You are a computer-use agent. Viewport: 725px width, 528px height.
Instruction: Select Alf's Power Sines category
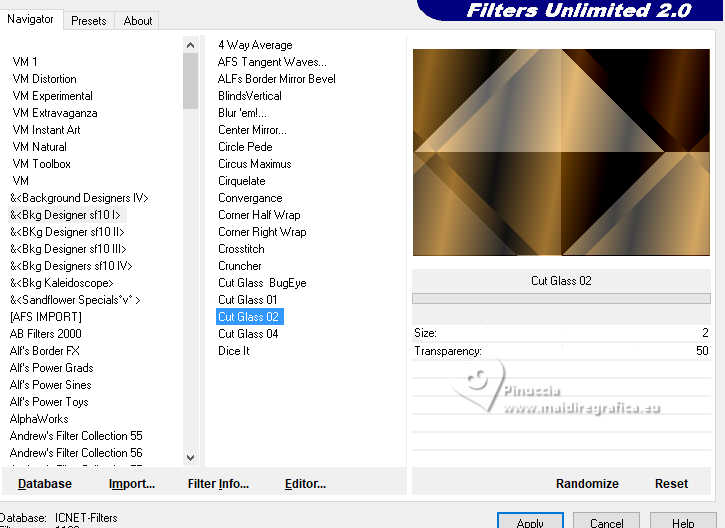coord(50,385)
